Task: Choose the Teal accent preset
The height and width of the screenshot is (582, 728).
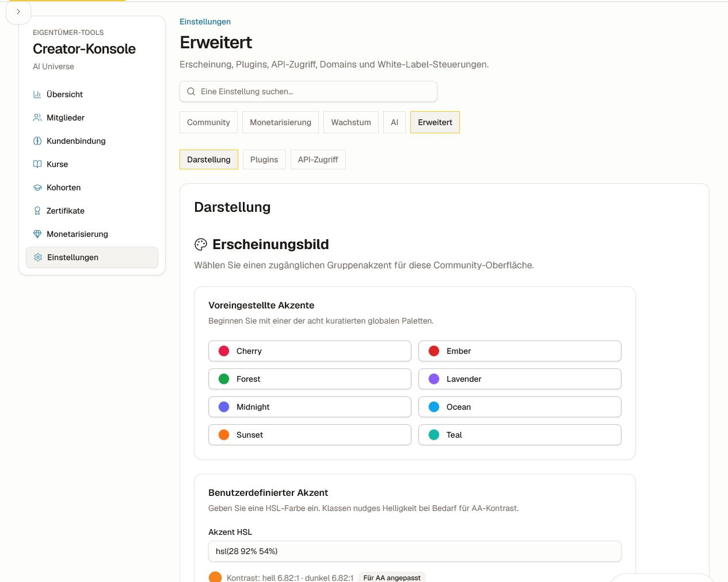Action: pyautogui.click(x=520, y=435)
